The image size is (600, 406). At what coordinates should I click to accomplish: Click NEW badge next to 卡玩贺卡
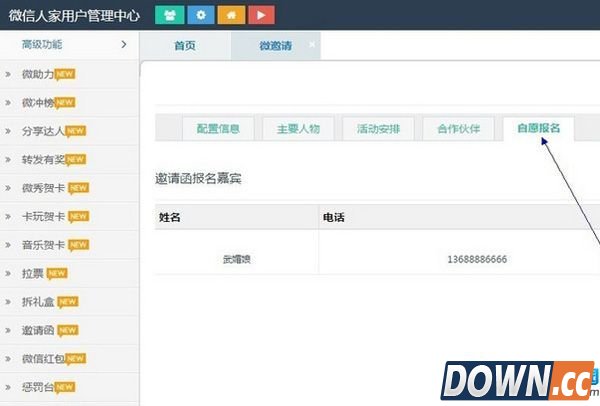[x=78, y=217]
